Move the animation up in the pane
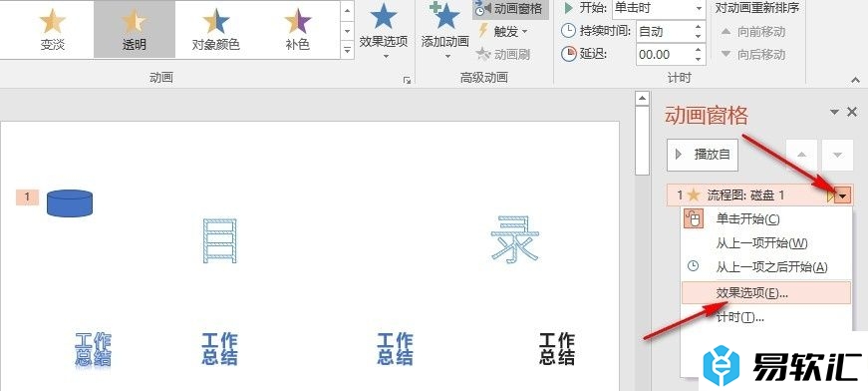 (x=801, y=155)
